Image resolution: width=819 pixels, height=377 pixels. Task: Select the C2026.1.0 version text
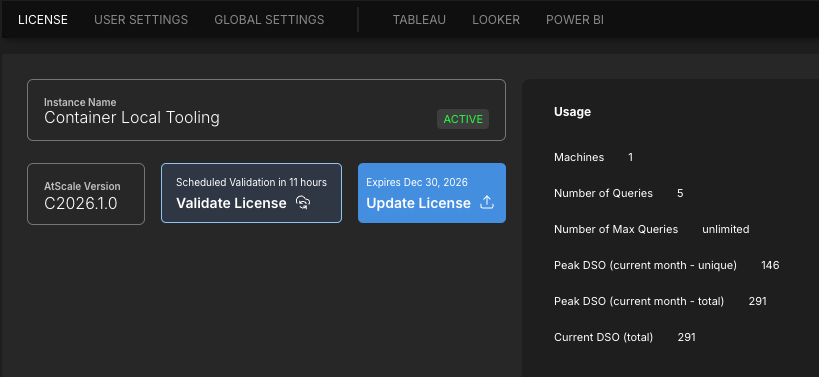(80, 204)
